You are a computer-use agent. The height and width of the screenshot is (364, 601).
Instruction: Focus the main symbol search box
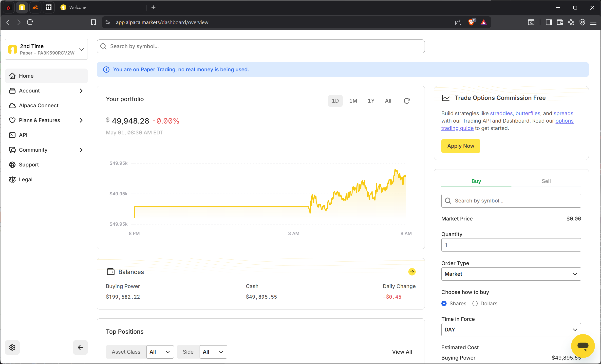pyautogui.click(x=261, y=46)
